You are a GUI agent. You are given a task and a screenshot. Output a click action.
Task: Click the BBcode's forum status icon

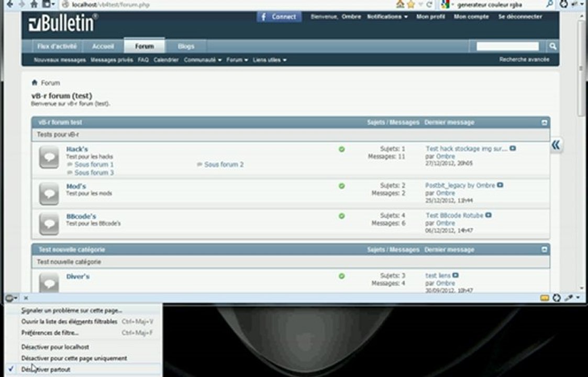pyautogui.click(x=49, y=224)
